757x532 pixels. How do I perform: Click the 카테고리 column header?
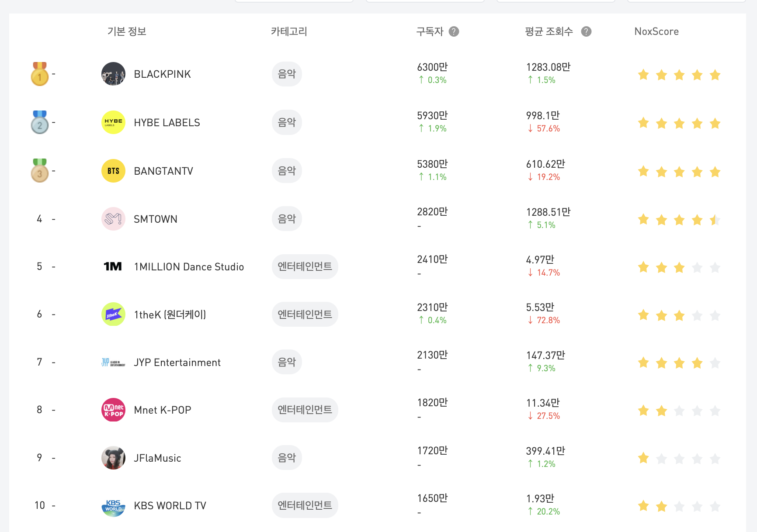289,31
